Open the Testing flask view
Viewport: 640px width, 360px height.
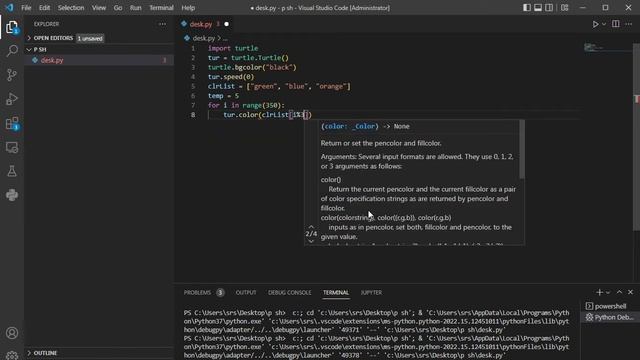click(12, 171)
